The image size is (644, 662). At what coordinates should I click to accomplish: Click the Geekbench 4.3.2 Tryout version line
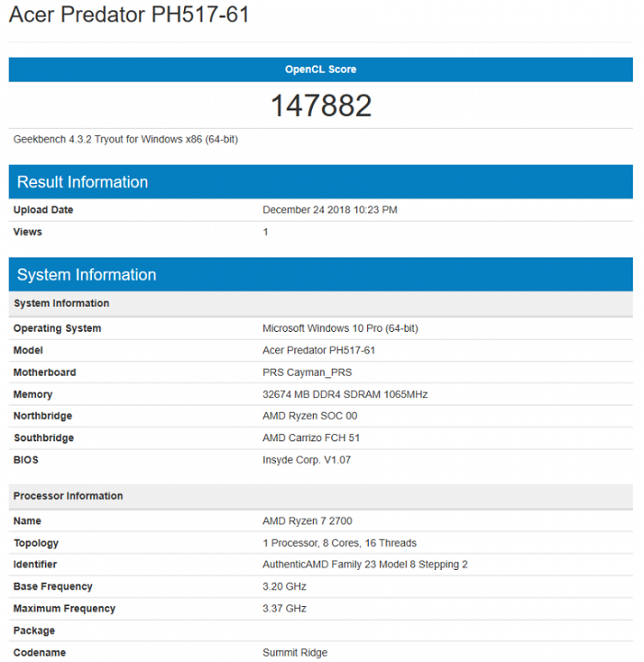[x=125, y=140]
